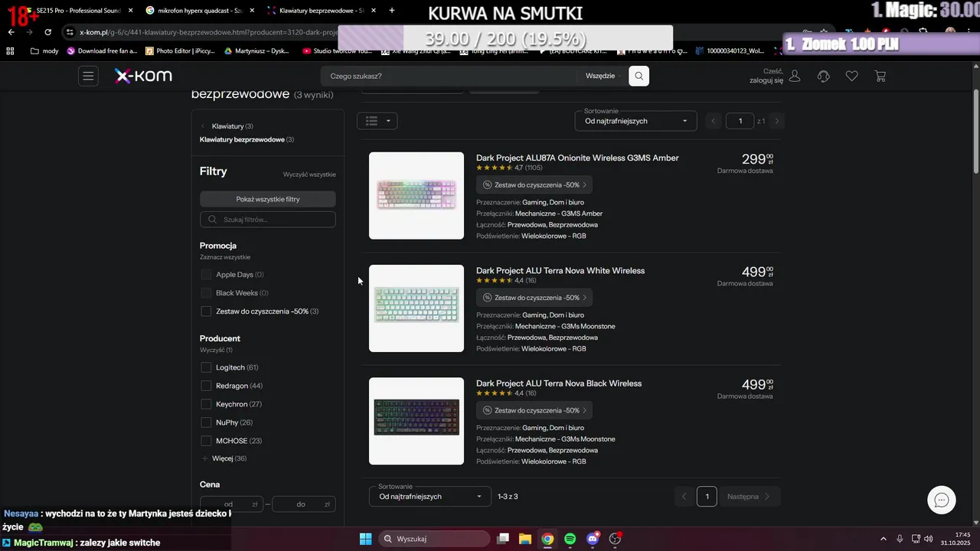The width and height of the screenshot is (980, 551).
Task: Expand cleaning kit promo on Terra Nova Black
Action: pos(534,410)
